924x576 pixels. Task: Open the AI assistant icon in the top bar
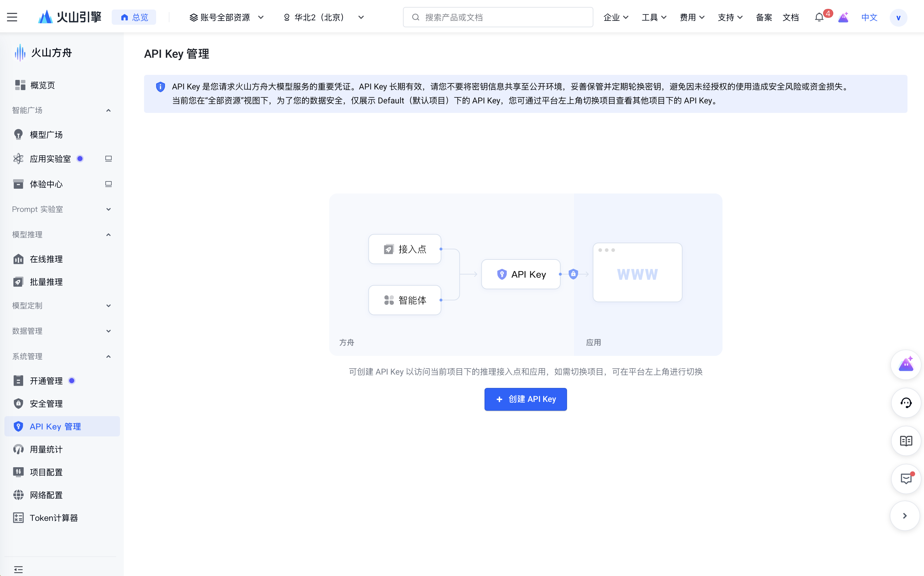click(843, 17)
